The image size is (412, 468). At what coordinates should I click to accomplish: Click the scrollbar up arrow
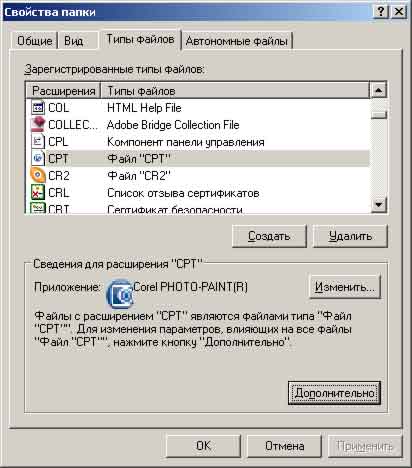[379, 90]
